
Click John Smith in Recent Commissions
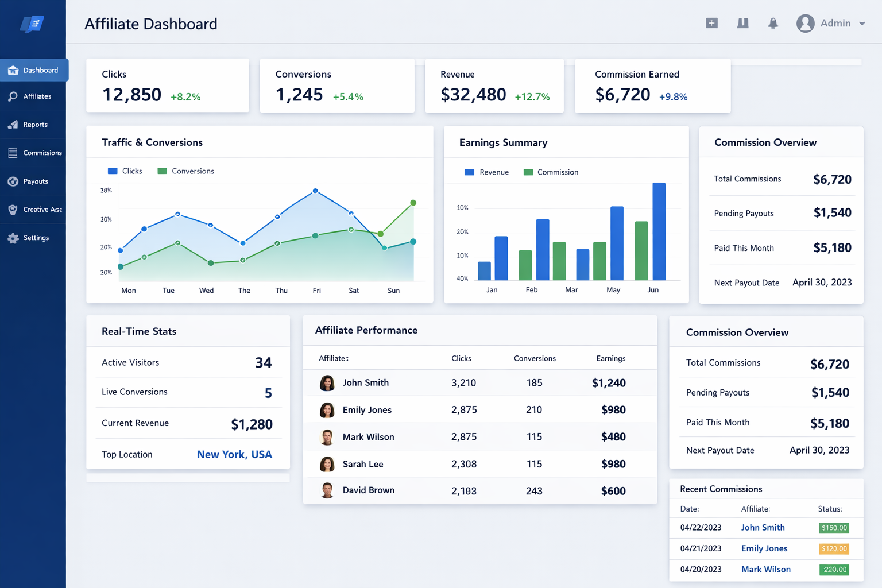coord(763,527)
